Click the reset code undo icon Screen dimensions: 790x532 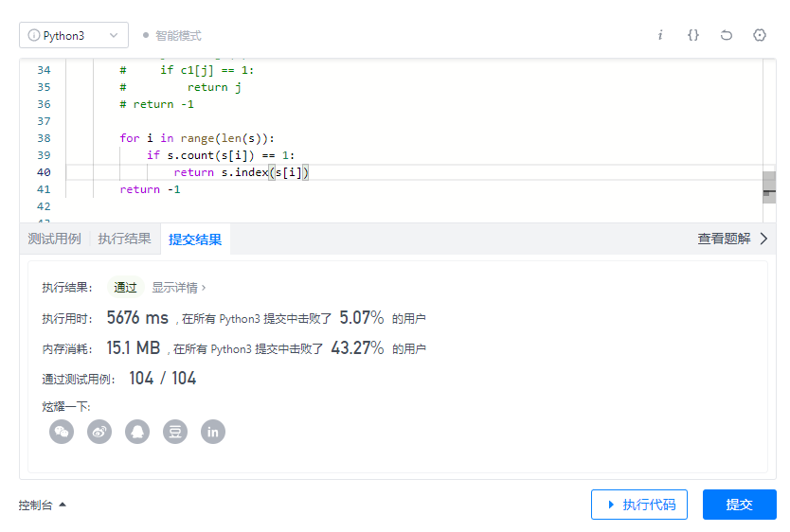pos(726,35)
